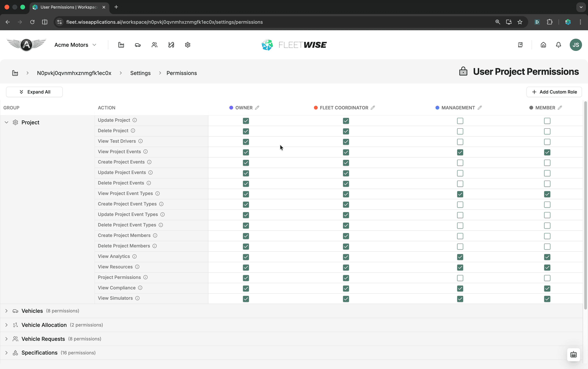Uncheck View Project Events for Member
This screenshot has height=369, width=588.
pyautogui.click(x=547, y=152)
